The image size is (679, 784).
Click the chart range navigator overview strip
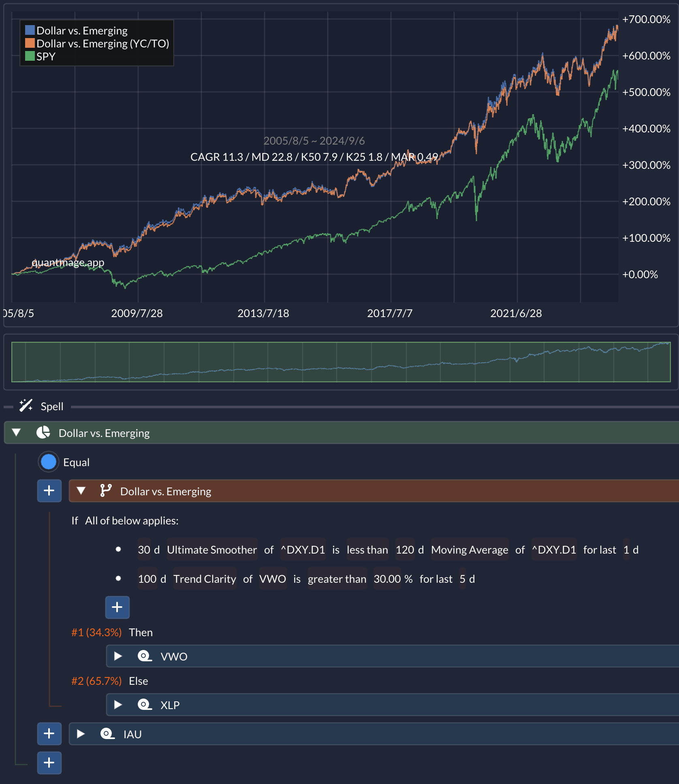[x=341, y=362]
